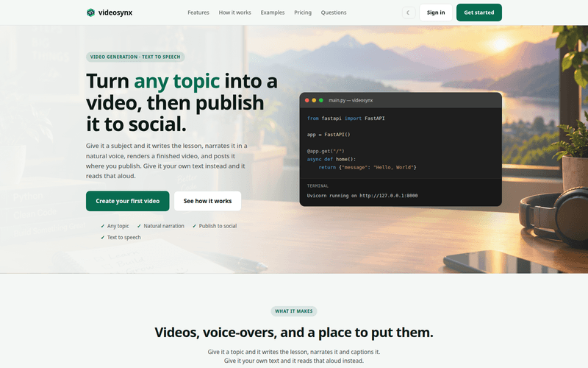
Task: Click the 'async def home():' code line
Action: 331,159
